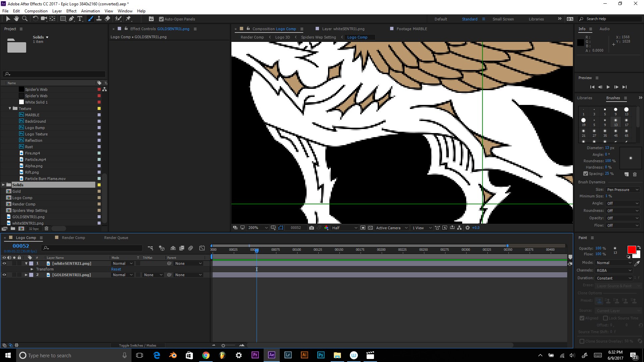Expand the Solids folder in Project panel
The image size is (644, 362).
3,185
